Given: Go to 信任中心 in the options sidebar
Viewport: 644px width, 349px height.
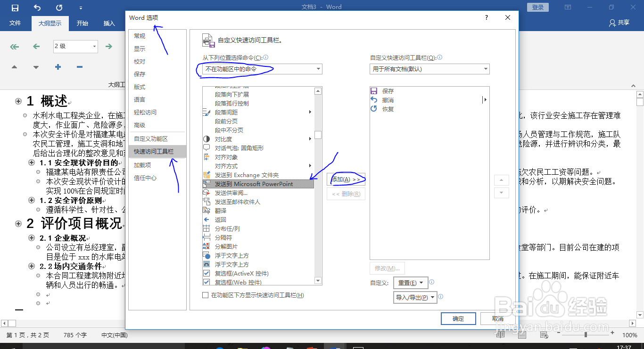Looking at the screenshot, I should point(157,178).
